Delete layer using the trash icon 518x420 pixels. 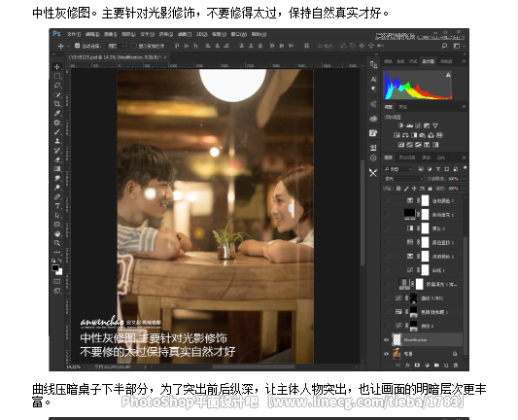tap(456, 366)
